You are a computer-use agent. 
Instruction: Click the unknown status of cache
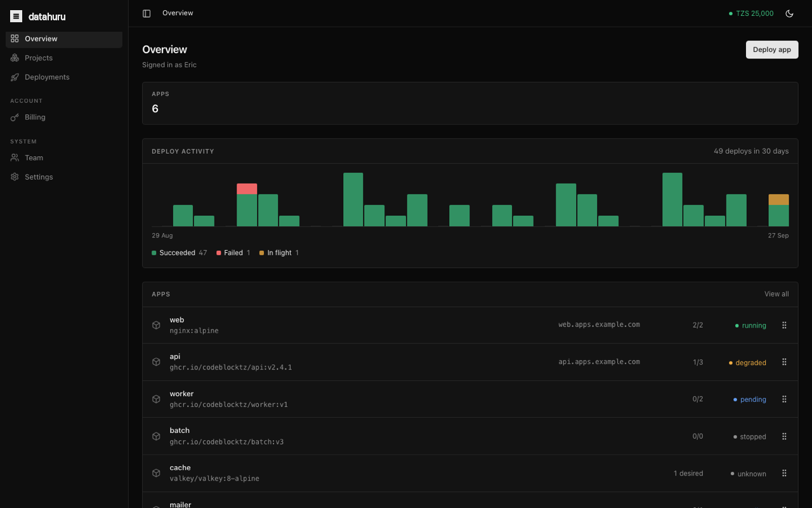pyautogui.click(x=749, y=474)
